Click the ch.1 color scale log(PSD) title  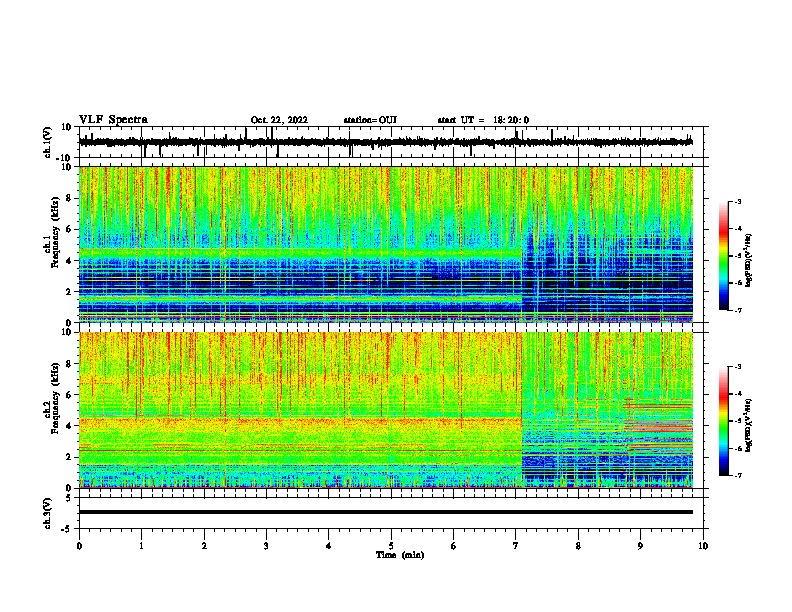[748, 261]
